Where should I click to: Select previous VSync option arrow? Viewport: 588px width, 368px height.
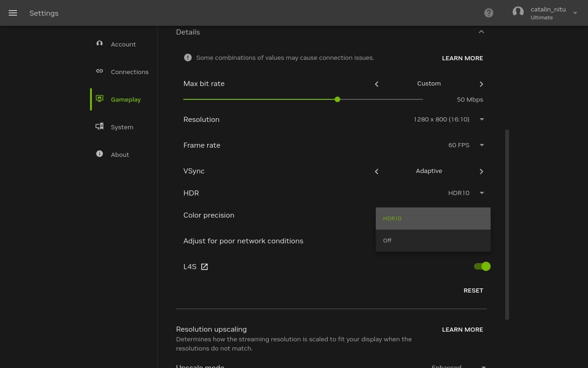tap(377, 172)
